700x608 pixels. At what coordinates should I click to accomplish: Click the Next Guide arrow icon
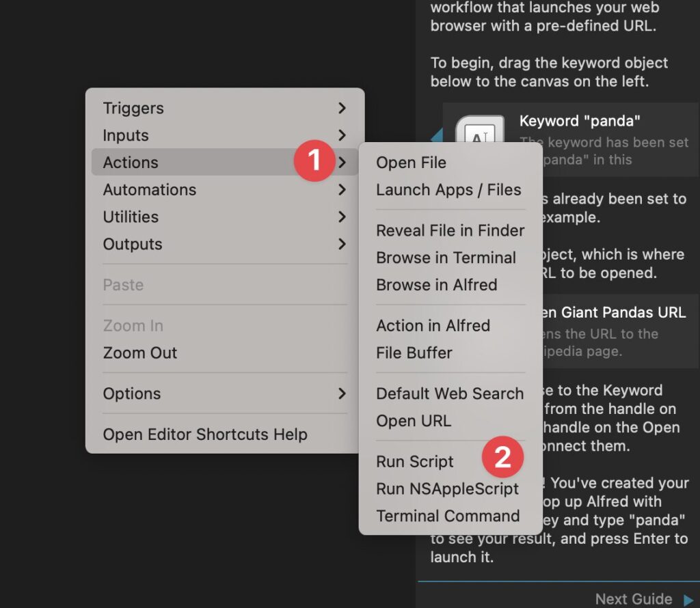[688, 600]
